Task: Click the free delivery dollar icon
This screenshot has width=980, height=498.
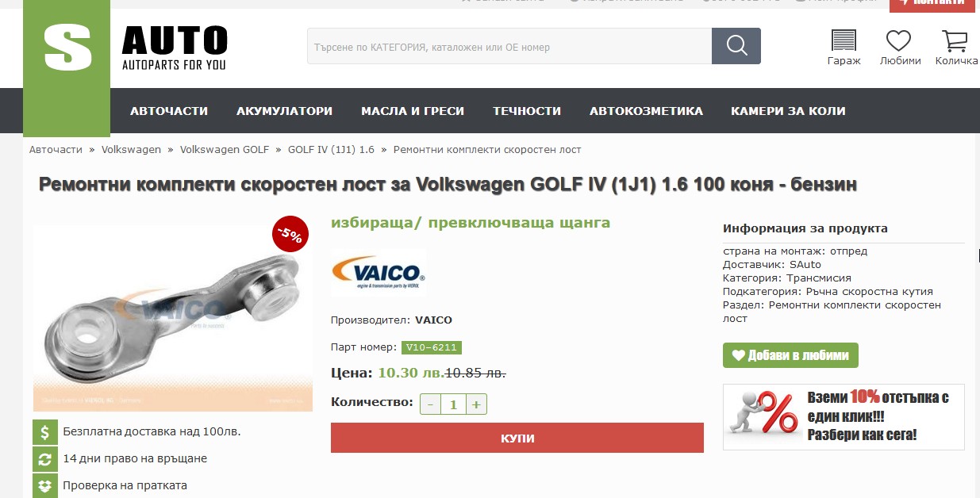Action: (44, 431)
